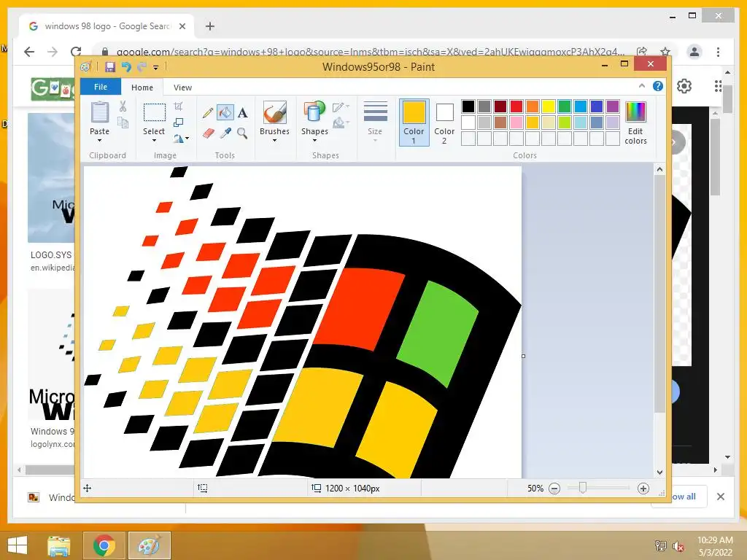Select the Color picker eyedropper tool
Image resolution: width=747 pixels, height=560 pixels.
(225, 133)
